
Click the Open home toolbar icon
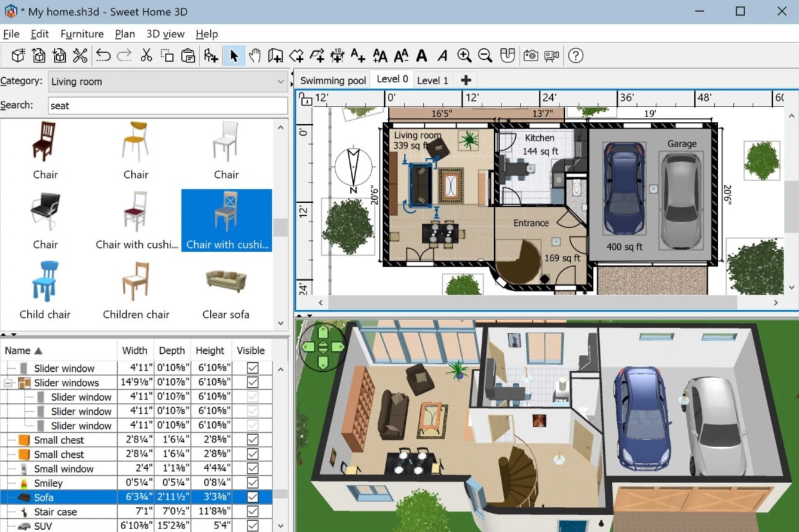39,56
